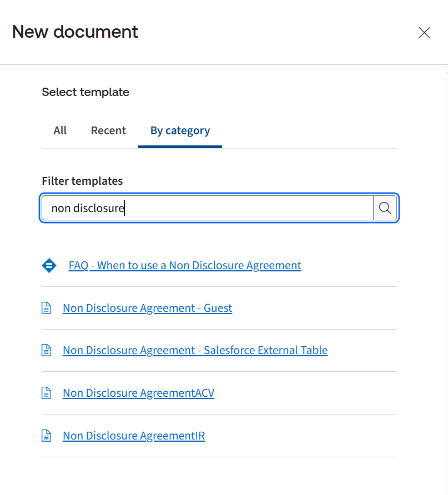This screenshot has height=495, width=448.
Task: Open FAQ - When to use a Non Disclosure Agreement
Action: (x=184, y=265)
